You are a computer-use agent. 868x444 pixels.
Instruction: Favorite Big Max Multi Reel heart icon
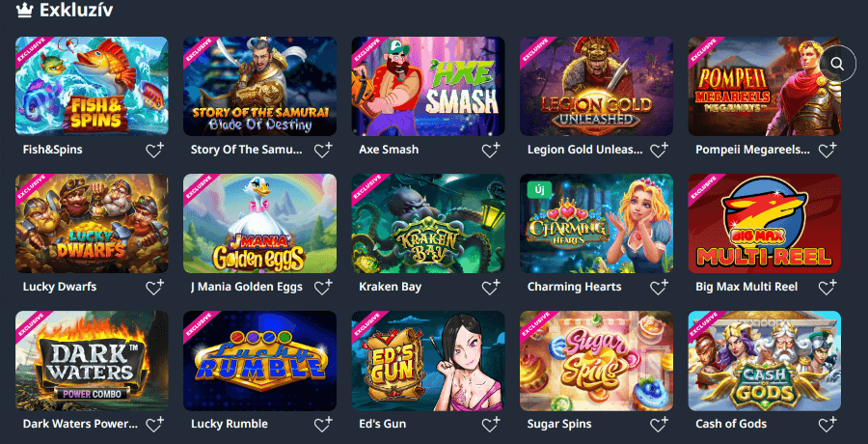[x=827, y=287]
